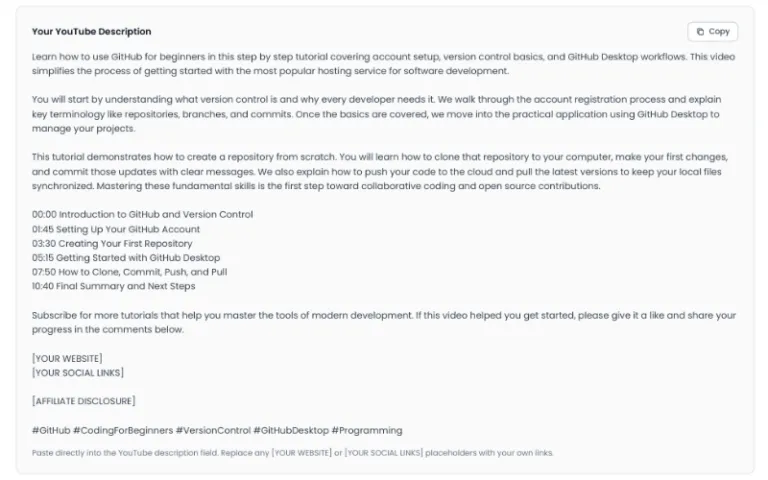Click the #CodingForBeginners hashtag

(123, 431)
